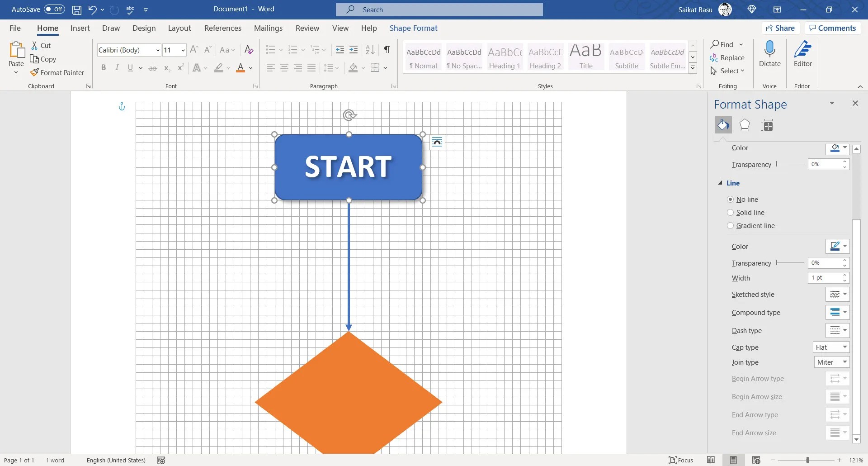Image resolution: width=868 pixels, height=466 pixels.
Task: Open Layout & Properties in Format Shape
Action: [768, 125]
